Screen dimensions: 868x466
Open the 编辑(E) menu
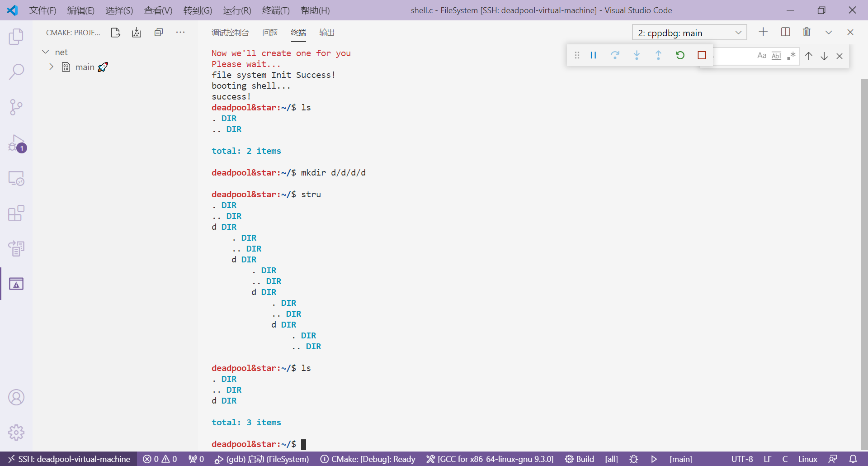81,10
